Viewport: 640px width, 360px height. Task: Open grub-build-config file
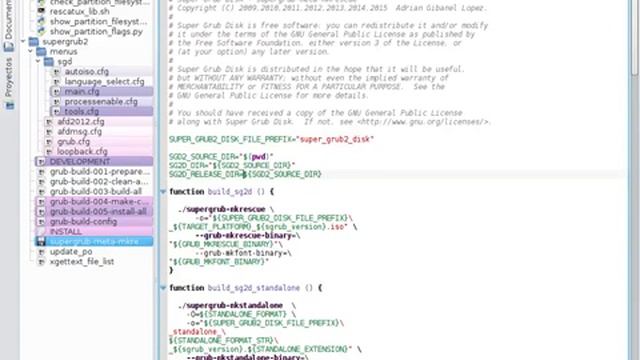tap(83, 222)
